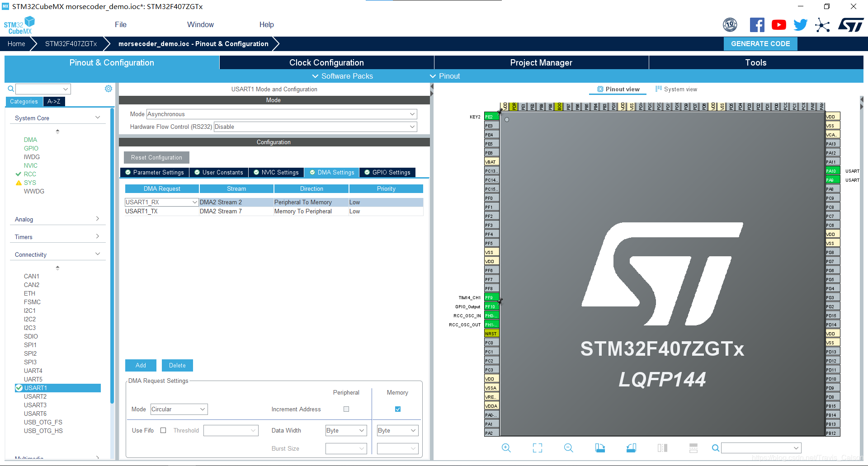Open the File menu
The image size is (868, 466).
pos(121,25)
